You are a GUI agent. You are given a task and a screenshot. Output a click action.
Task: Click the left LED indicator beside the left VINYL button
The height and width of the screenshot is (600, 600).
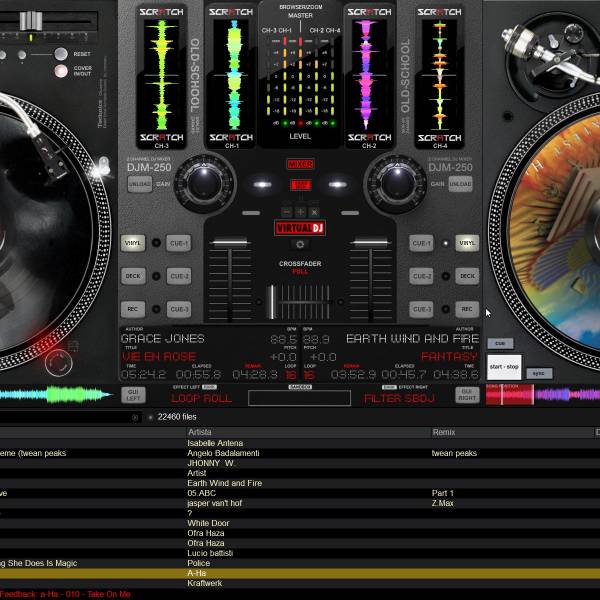point(156,243)
